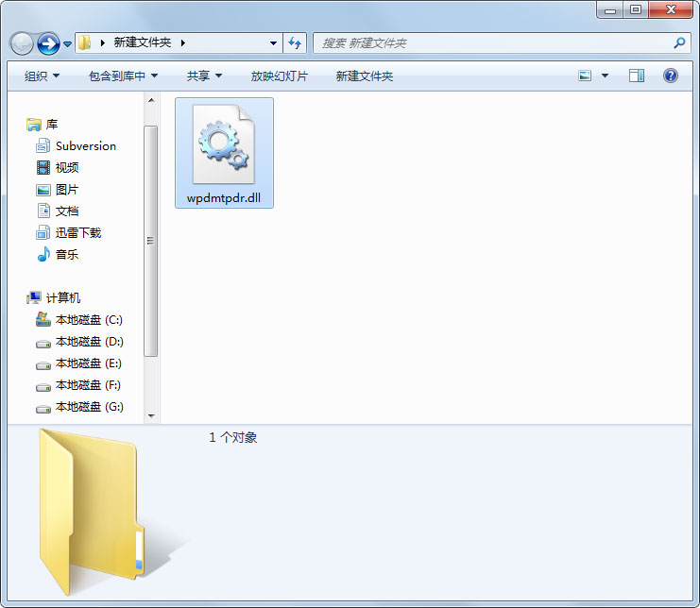
Task: Maximize the explorer window
Action: pos(636,9)
